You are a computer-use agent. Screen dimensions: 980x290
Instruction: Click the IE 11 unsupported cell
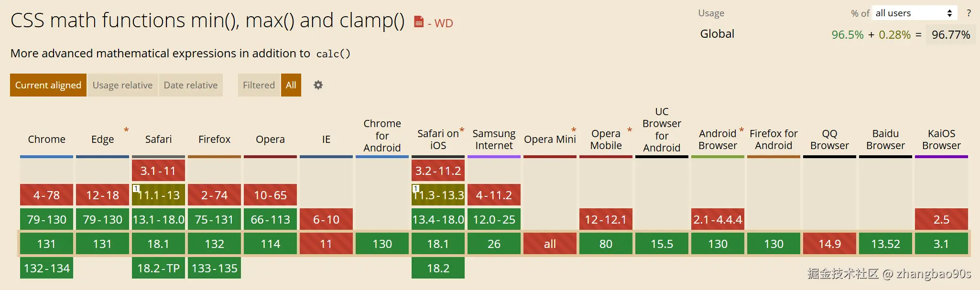click(x=326, y=244)
